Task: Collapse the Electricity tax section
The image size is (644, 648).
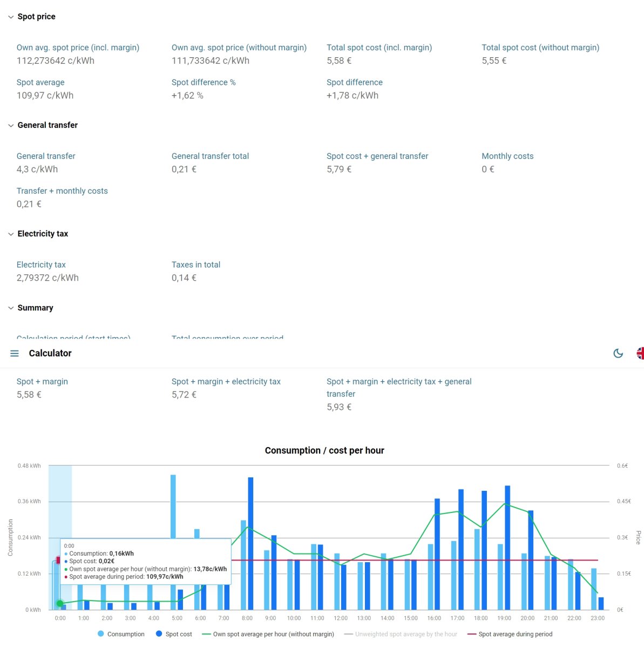Action: (11, 234)
